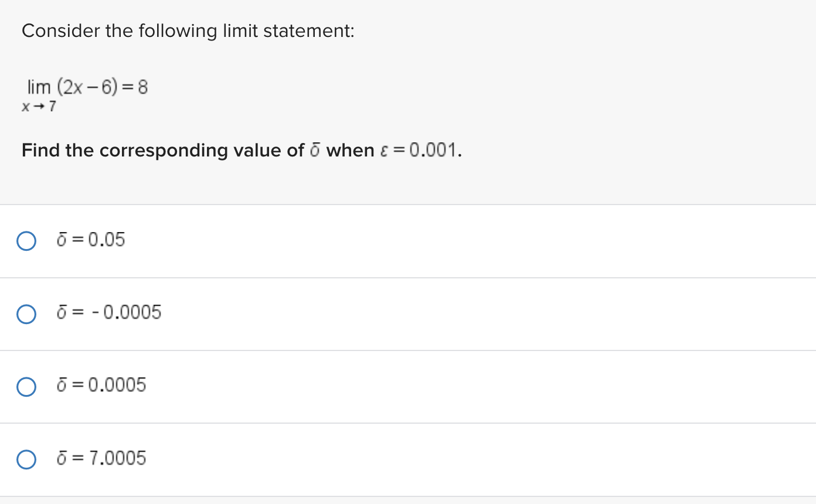Screen dimensions: 816x504
Task: Pick the choice δ = 7.0005
Action: coord(26,459)
